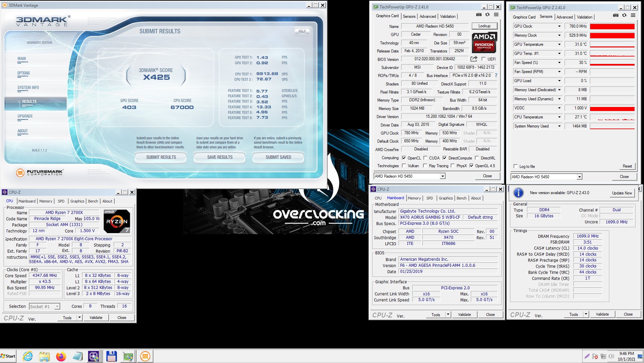This screenshot has height=363, width=644.
Task: Open Tools dropdown arrow in left CPU-Z window
Action: [79, 318]
